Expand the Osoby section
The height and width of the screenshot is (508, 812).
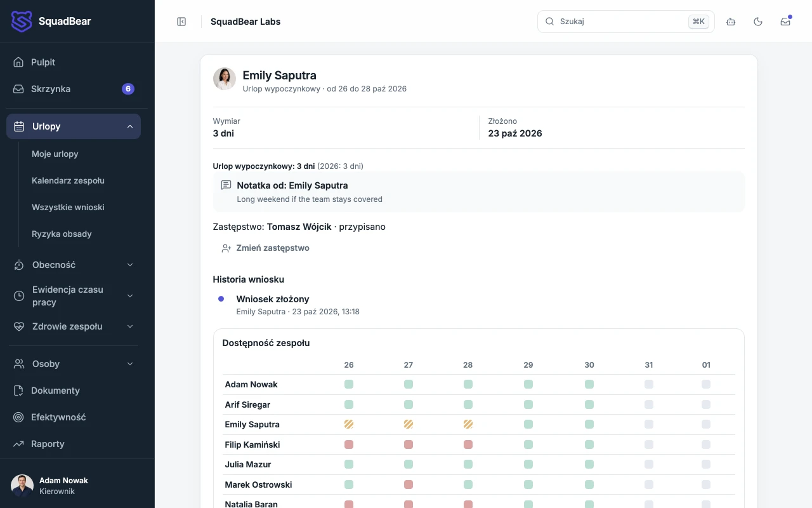[74, 364]
